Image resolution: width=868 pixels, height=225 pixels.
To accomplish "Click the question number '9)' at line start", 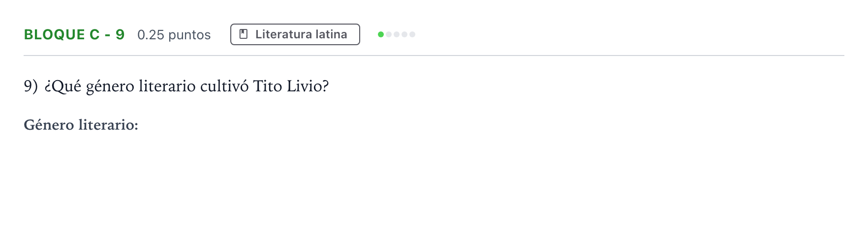I will click(x=31, y=86).
